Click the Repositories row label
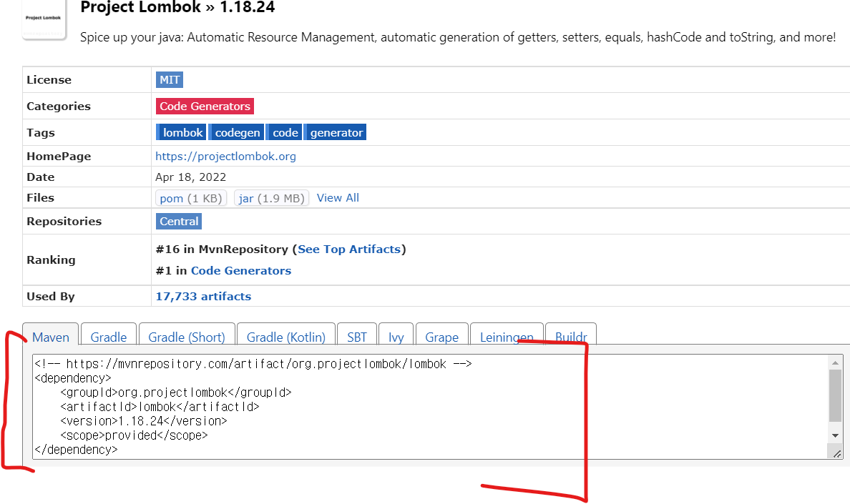Image resolution: width=850 pixels, height=504 pixels. tap(64, 222)
